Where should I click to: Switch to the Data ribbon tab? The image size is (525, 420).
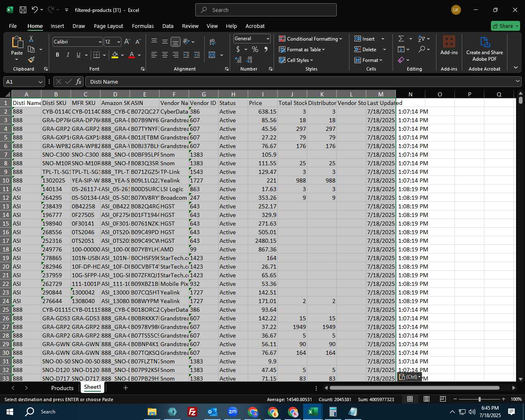click(x=168, y=26)
